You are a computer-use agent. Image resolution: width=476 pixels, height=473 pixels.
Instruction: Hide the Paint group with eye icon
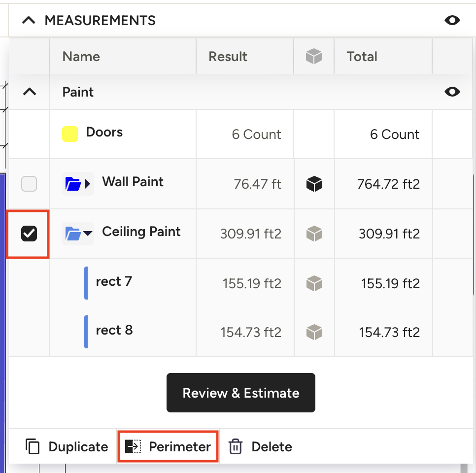coord(452,92)
